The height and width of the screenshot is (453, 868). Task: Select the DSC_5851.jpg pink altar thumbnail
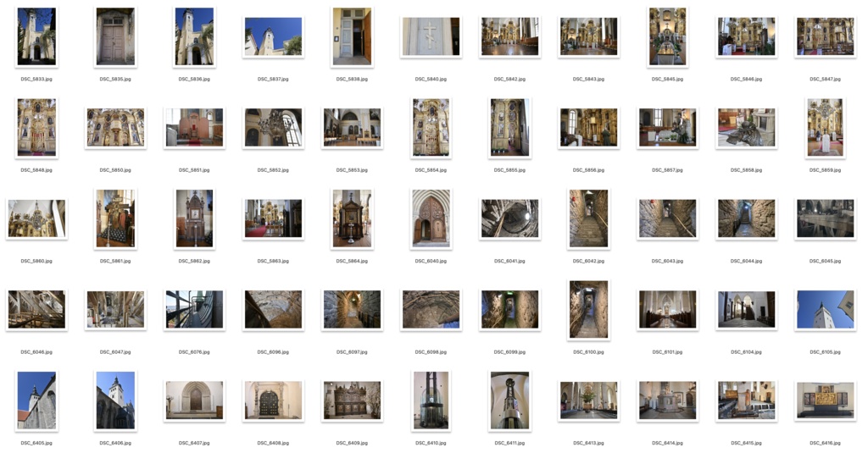[194, 127]
